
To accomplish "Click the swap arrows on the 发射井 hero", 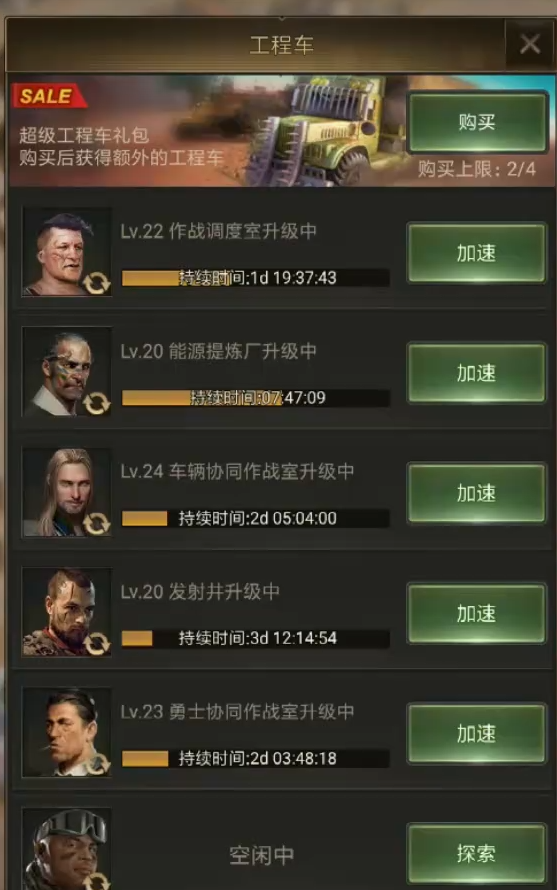I will pyautogui.click(x=96, y=643).
